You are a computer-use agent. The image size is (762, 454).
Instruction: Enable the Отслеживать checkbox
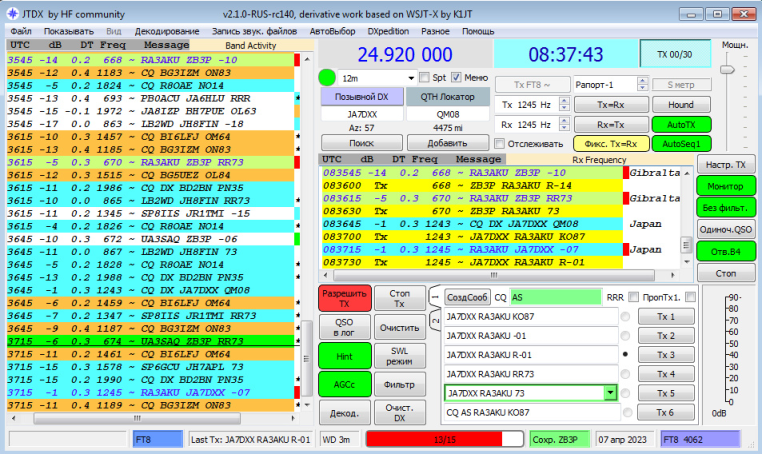[x=499, y=144]
